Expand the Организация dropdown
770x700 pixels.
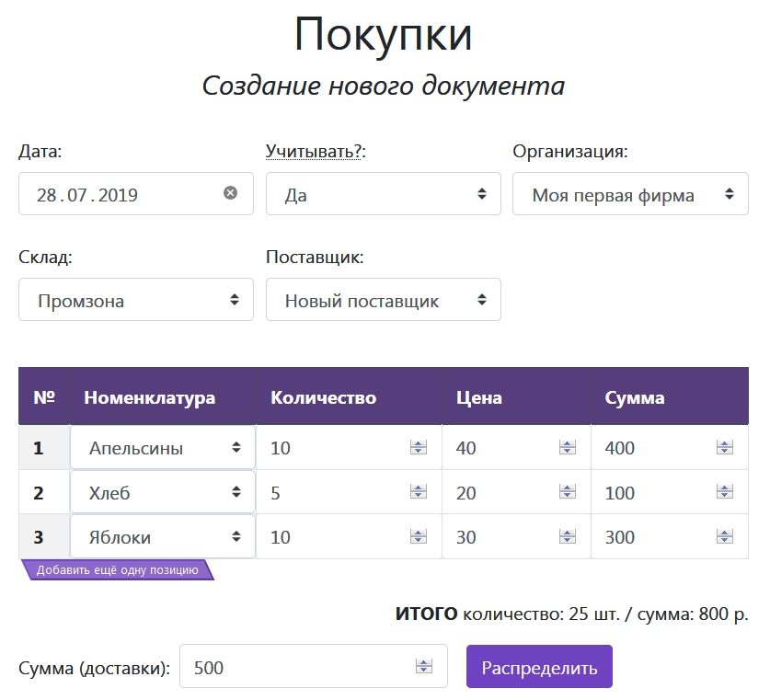pos(630,194)
